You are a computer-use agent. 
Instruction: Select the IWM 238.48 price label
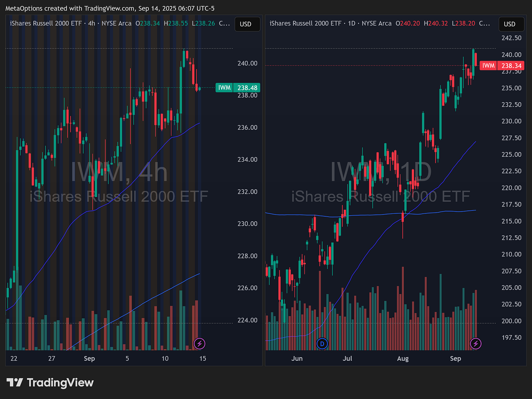point(238,88)
